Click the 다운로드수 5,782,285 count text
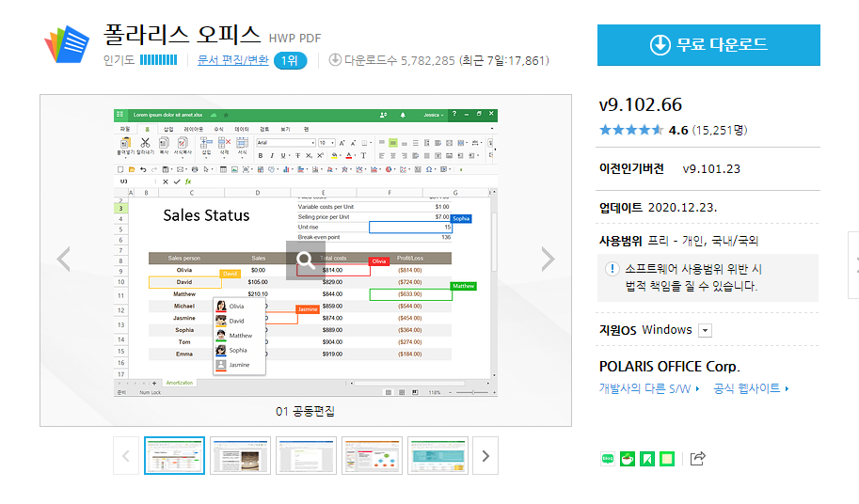Screen dimensions: 859x504 pos(399,60)
